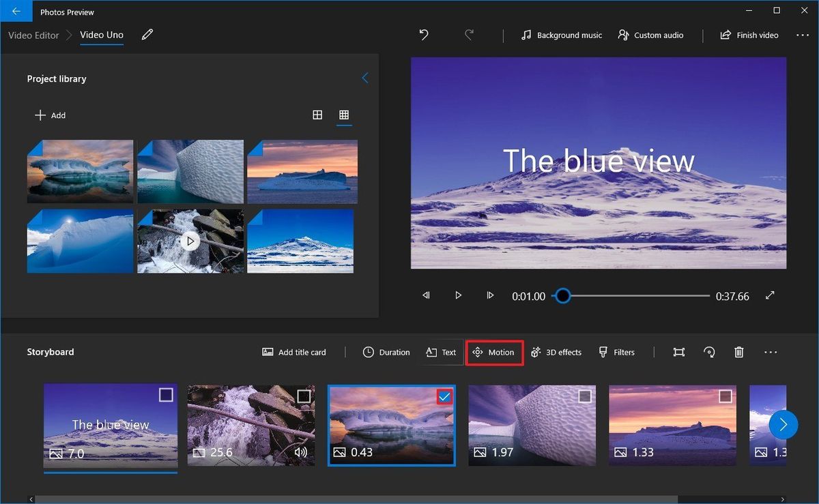Open the Filters tool
Image resolution: width=819 pixels, height=504 pixels.
click(x=617, y=352)
